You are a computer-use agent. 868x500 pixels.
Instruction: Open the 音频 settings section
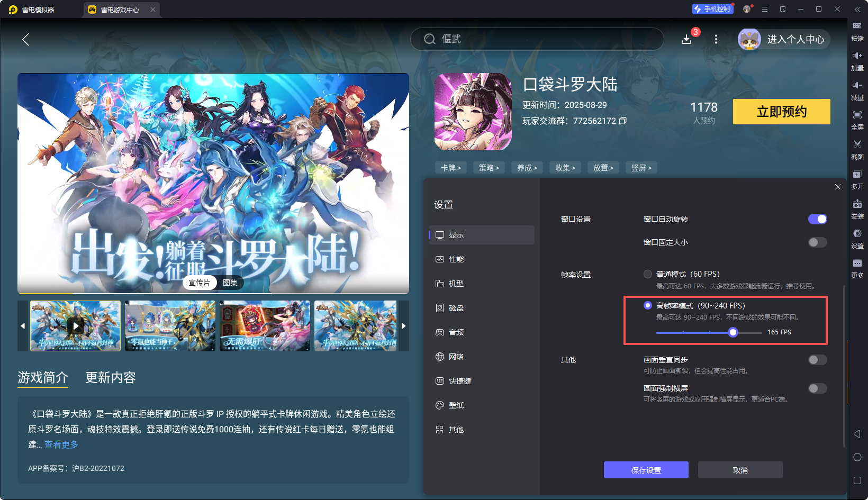pos(482,332)
